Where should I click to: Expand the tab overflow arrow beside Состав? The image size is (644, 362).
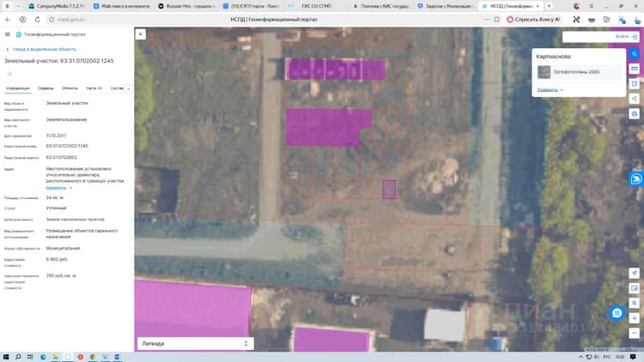[x=128, y=88]
